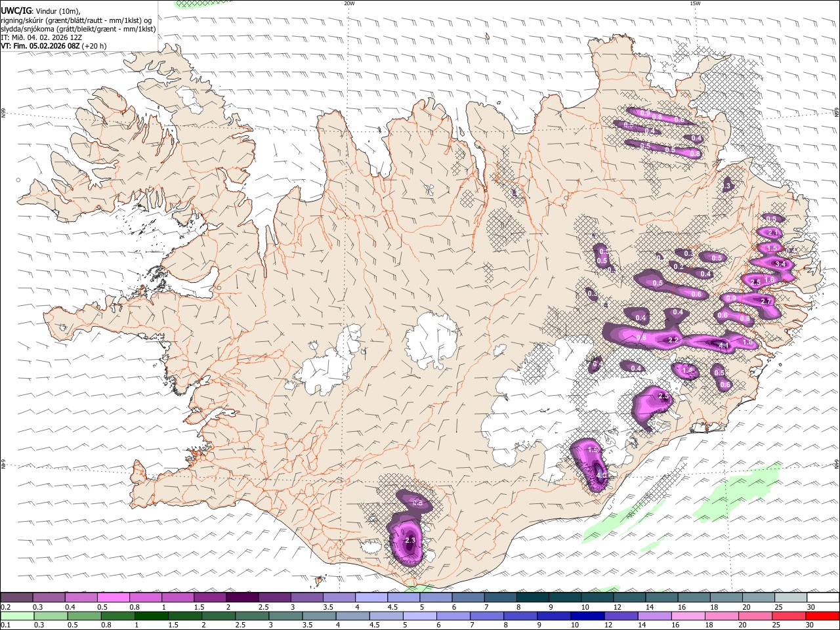Click the dusky purple swatch between 0.2 and 0.3

coord(16,598)
